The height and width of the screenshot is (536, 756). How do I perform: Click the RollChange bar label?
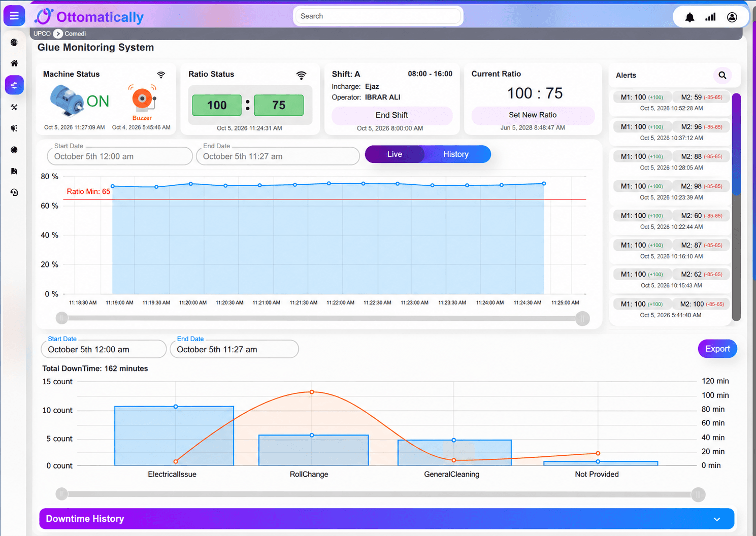coord(309,474)
